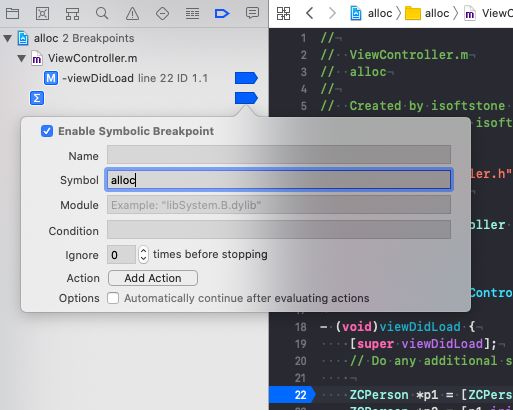Click the alloc folder breadcrumb
This screenshot has height=410, width=513.
(x=427, y=13)
